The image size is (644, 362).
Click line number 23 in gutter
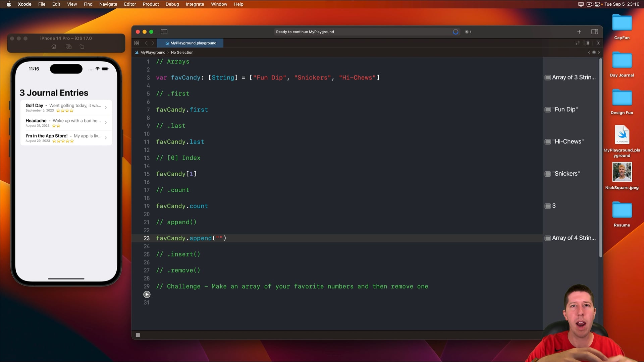(147, 238)
